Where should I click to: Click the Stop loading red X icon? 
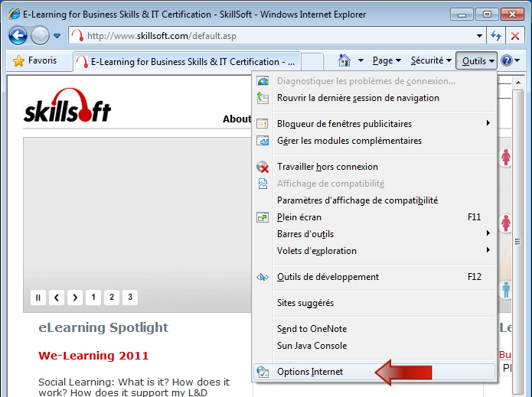(515, 36)
